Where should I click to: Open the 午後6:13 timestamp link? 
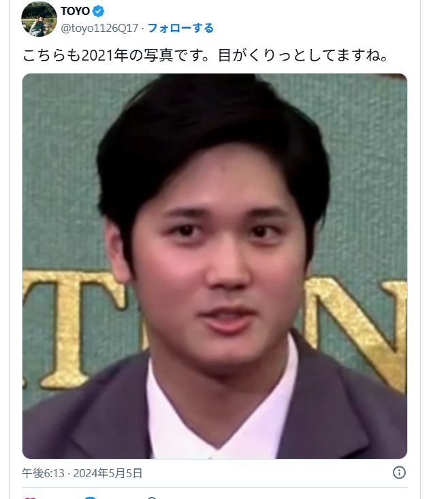(43, 473)
